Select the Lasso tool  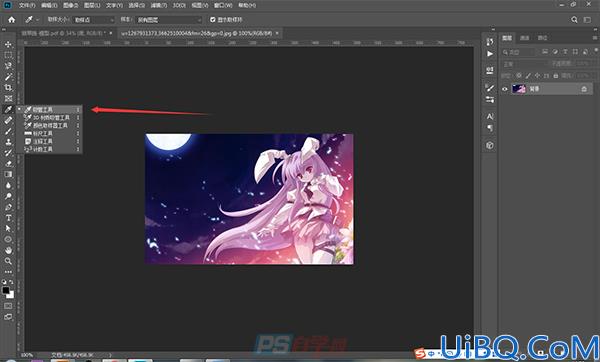click(8, 66)
